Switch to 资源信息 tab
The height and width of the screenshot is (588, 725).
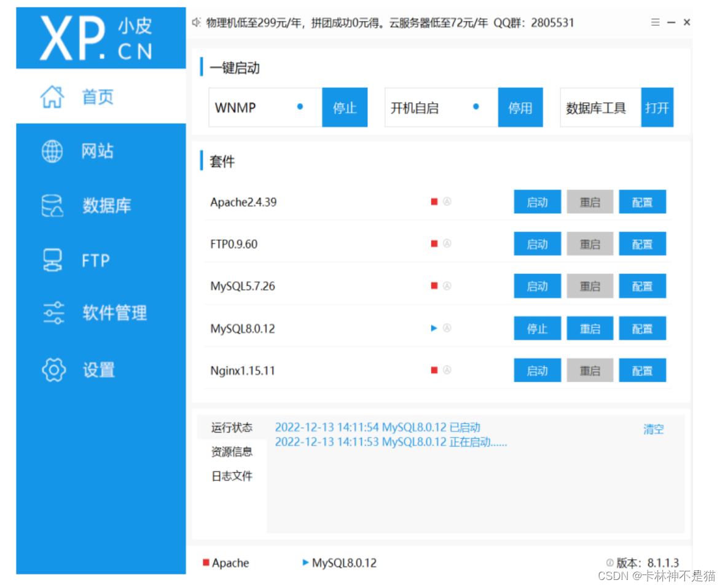tap(232, 452)
